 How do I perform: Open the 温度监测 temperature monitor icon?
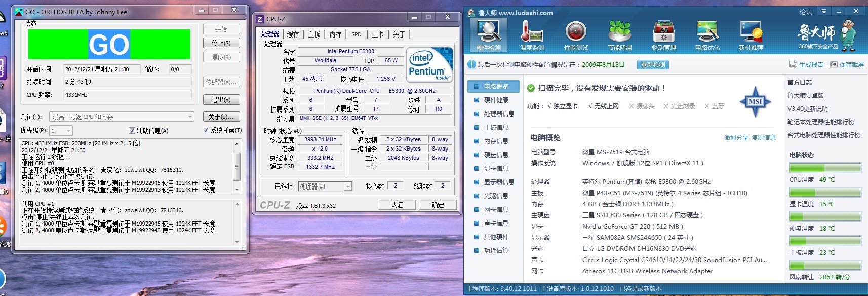pos(532,35)
